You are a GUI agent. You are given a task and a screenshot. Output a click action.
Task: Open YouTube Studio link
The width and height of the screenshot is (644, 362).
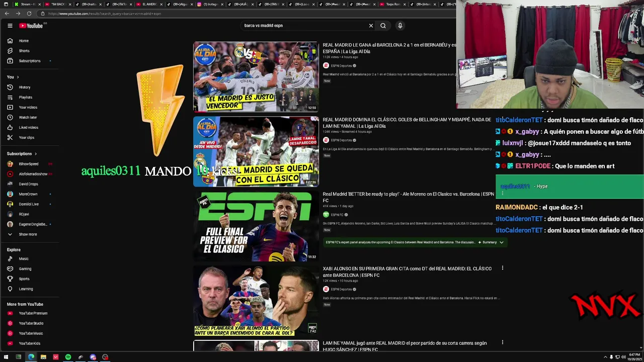[x=30, y=323]
